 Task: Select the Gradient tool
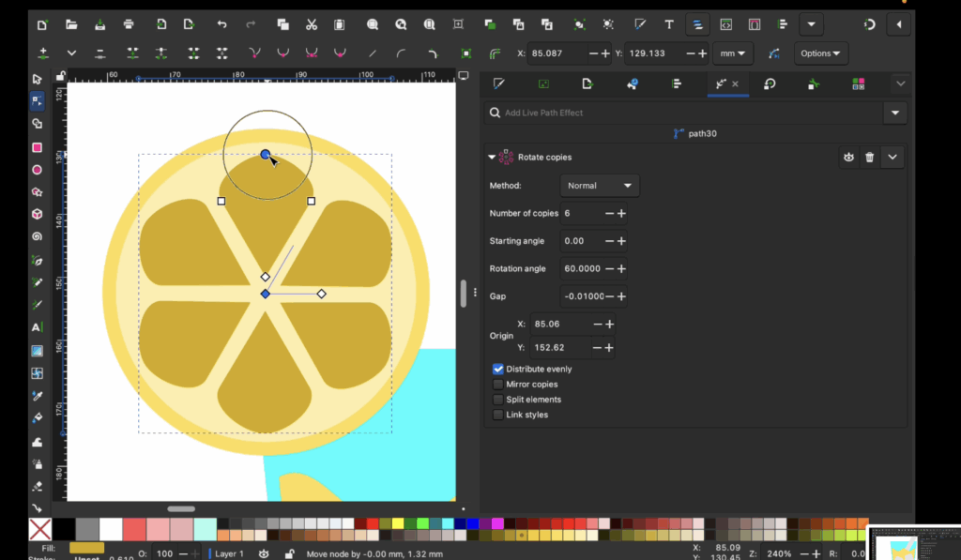37,351
